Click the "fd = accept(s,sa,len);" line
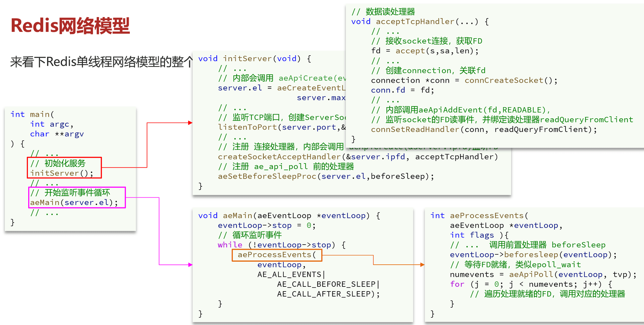644x325 pixels. tap(425, 51)
